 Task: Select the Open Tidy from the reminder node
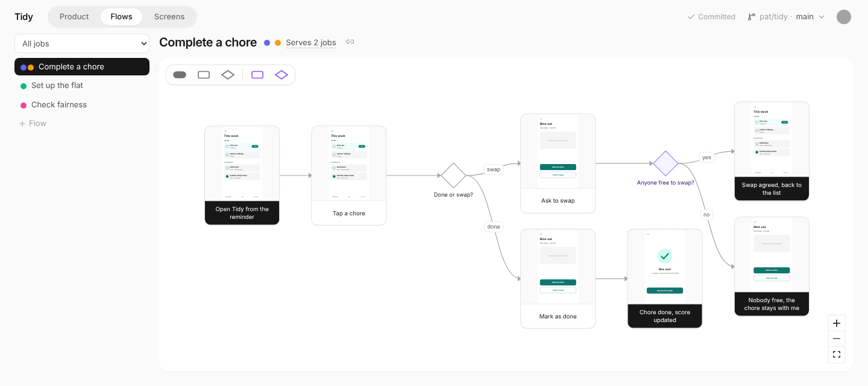(x=242, y=176)
